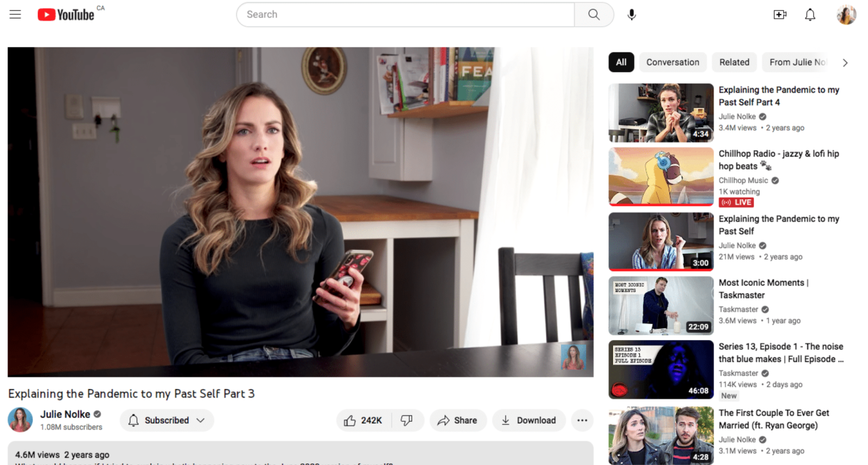This screenshot has height=465, width=868.
Task: Click verified badge next to Julie Nolke
Action: 98,414
